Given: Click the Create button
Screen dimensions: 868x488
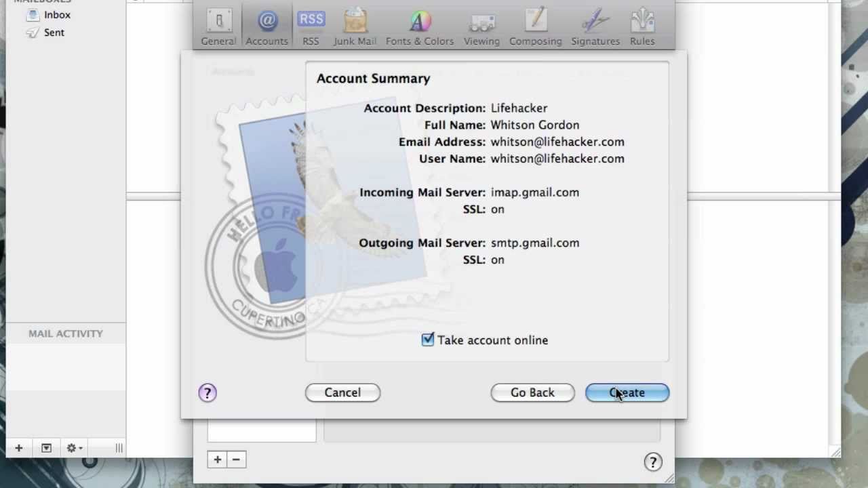Looking at the screenshot, I should coord(627,392).
